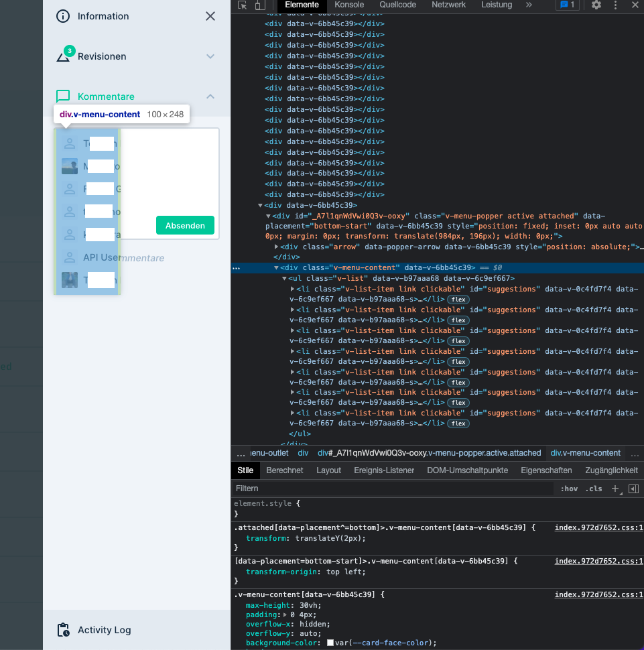The width and height of the screenshot is (644, 650).
Task: Open DevTools three-dot customize menu
Action: (615, 5)
